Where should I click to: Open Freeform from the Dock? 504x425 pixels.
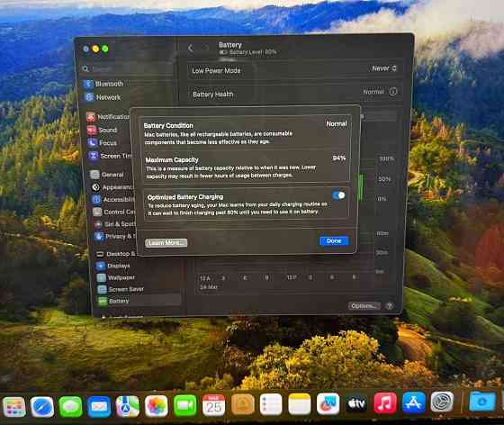coord(328,403)
